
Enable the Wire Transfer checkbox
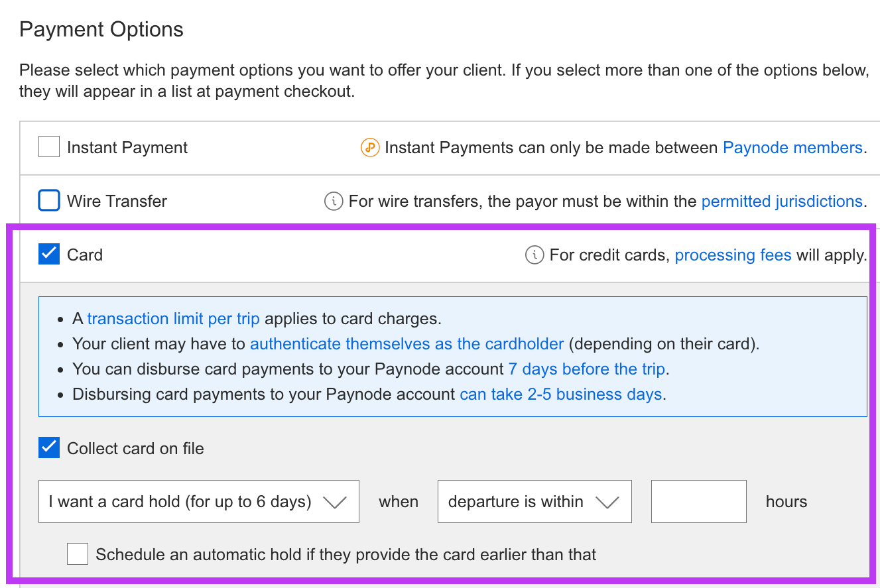[x=49, y=201]
